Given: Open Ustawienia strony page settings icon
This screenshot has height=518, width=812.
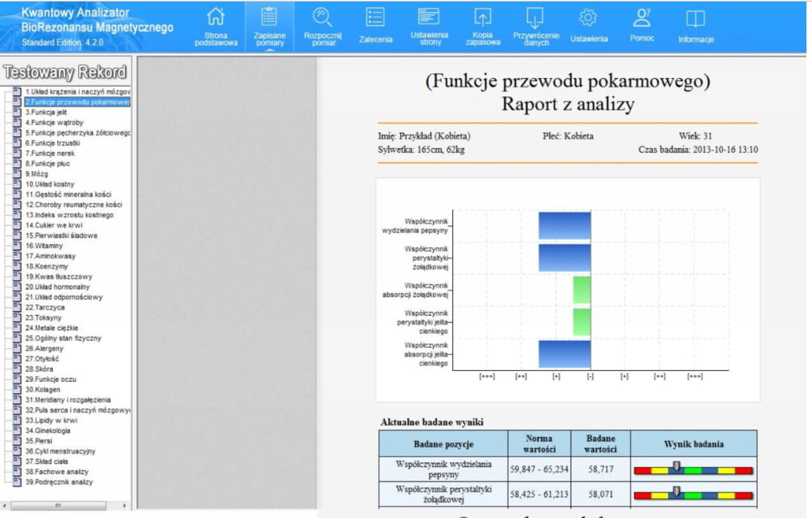Looking at the screenshot, I should pyautogui.click(x=429, y=18).
